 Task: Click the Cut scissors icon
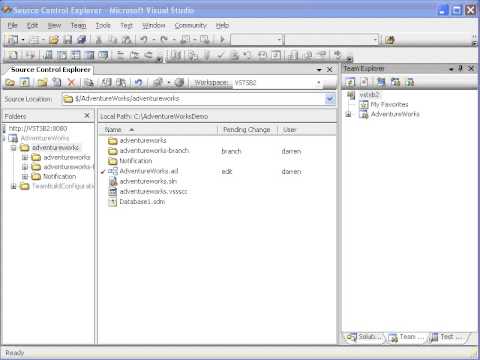pyautogui.click(x=99, y=40)
